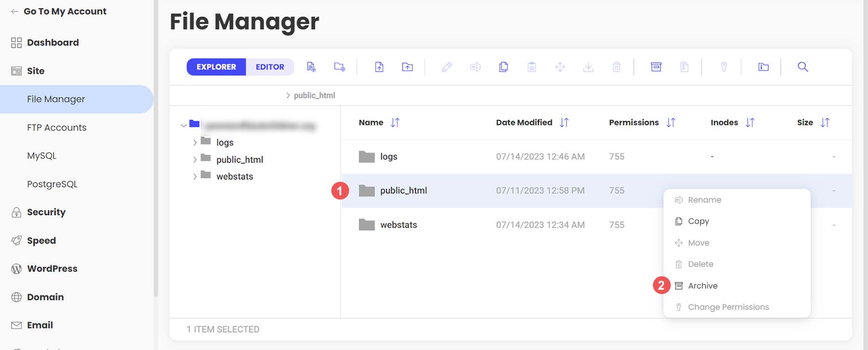Click the Upload File toolbar icon

[x=379, y=67]
